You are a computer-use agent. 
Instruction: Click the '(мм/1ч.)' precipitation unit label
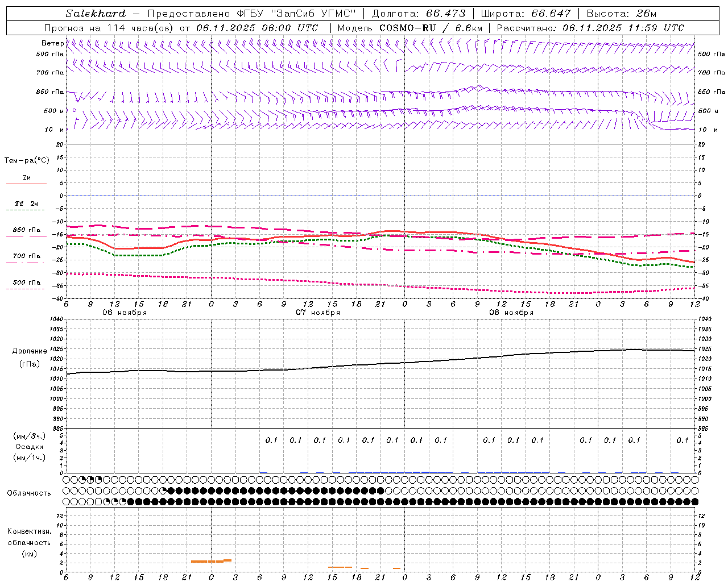click(x=30, y=458)
